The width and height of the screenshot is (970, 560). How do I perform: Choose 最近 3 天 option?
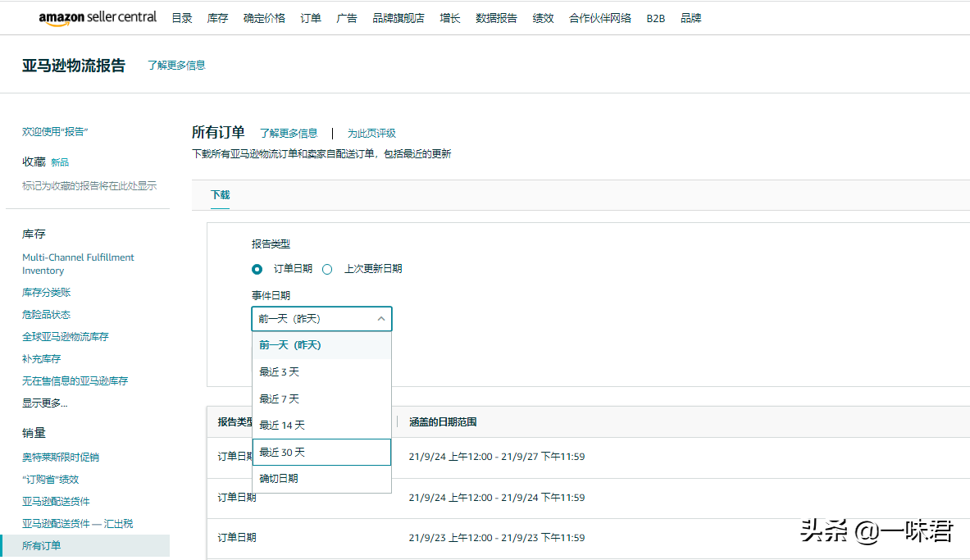click(321, 372)
